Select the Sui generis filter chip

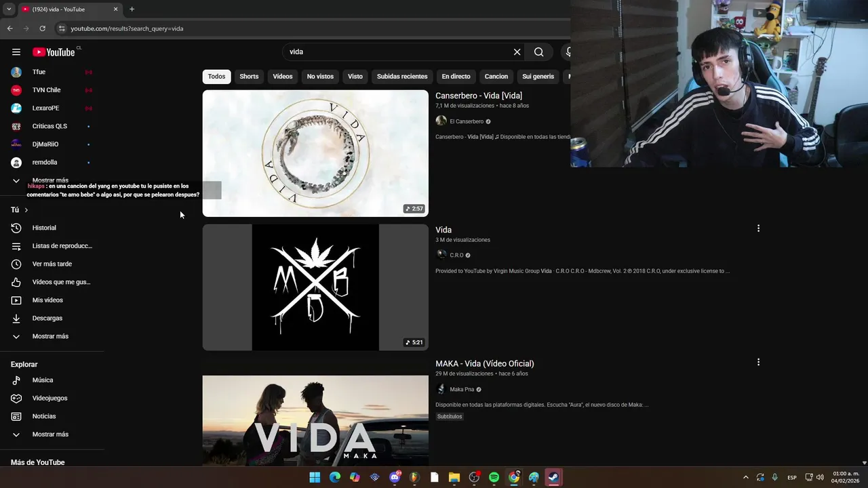point(538,77)
